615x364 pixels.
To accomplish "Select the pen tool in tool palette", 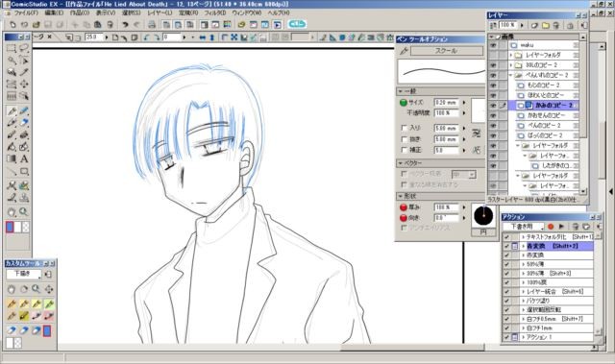I will pyautogui.click(x=12, y=111).
